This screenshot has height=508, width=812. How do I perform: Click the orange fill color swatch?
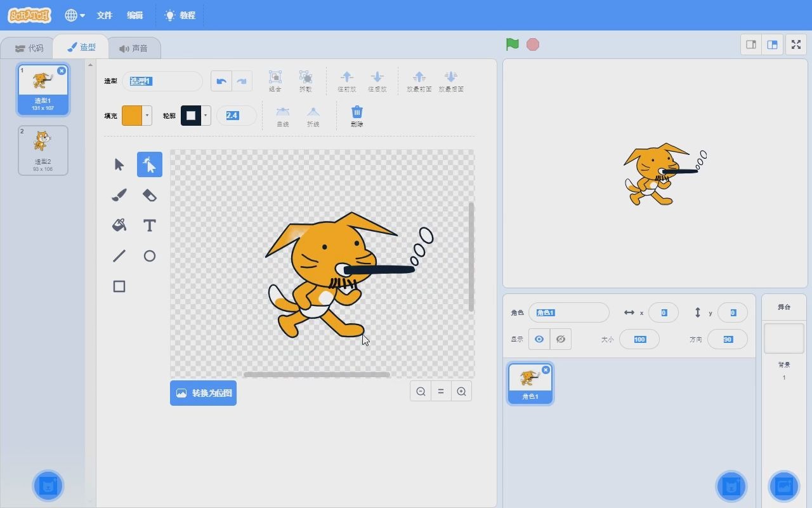(x=132, y=116)
